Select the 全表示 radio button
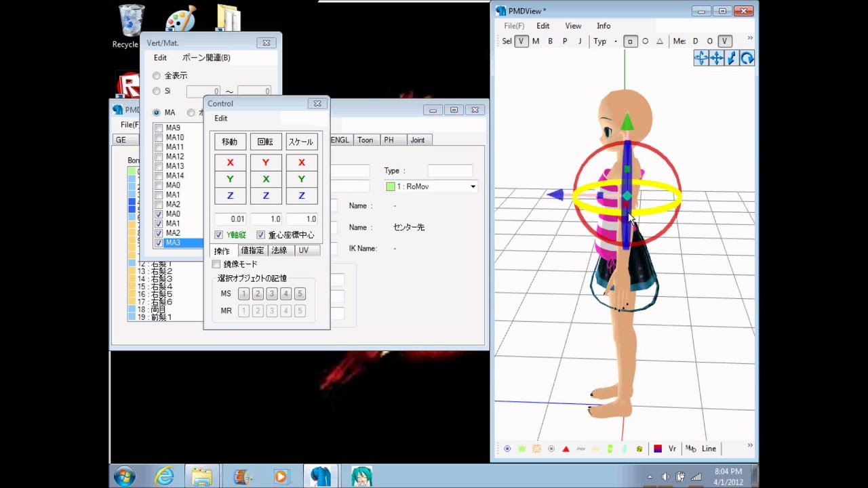868x488 pixels. 157,76
